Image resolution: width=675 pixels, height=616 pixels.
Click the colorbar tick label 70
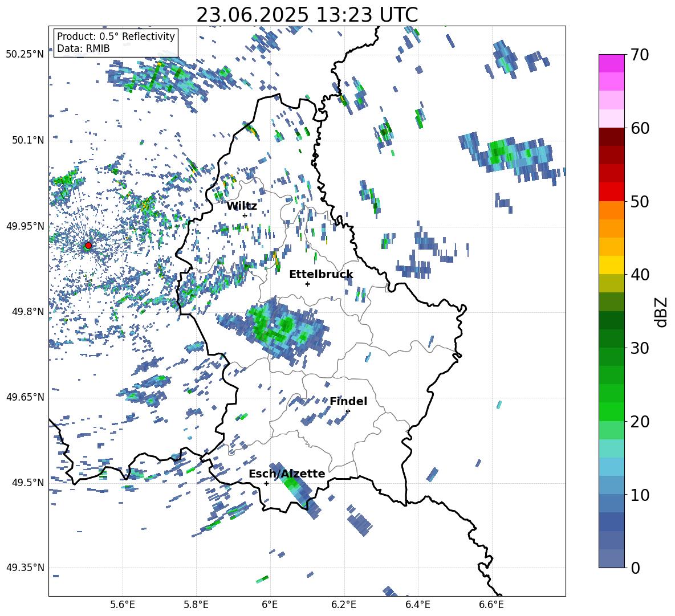click(640, 55)
